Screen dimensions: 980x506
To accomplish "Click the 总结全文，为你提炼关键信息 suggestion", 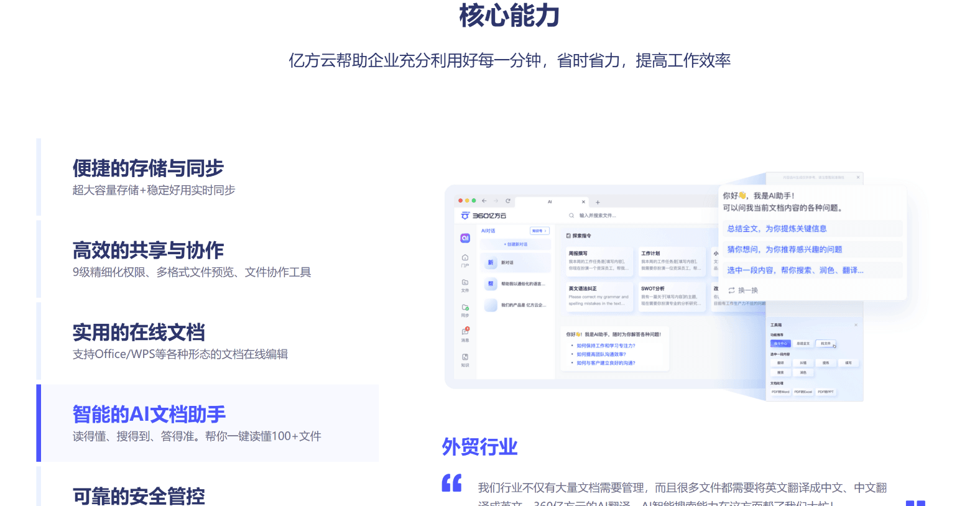I will click(812, 229).
